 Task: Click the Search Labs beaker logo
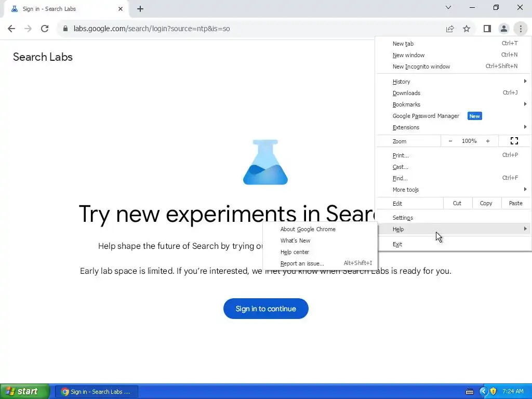tap(265, 162)
